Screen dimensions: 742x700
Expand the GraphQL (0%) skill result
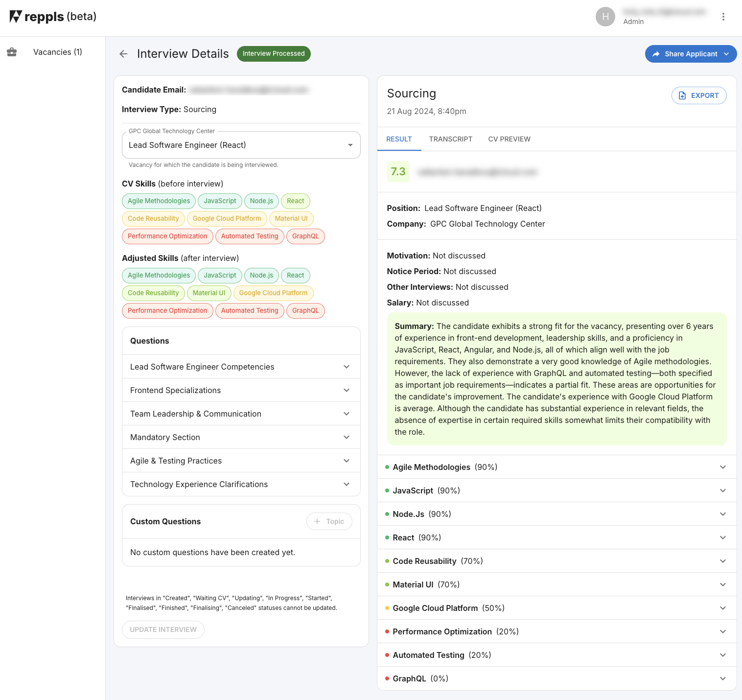click(x=556, y=678)
